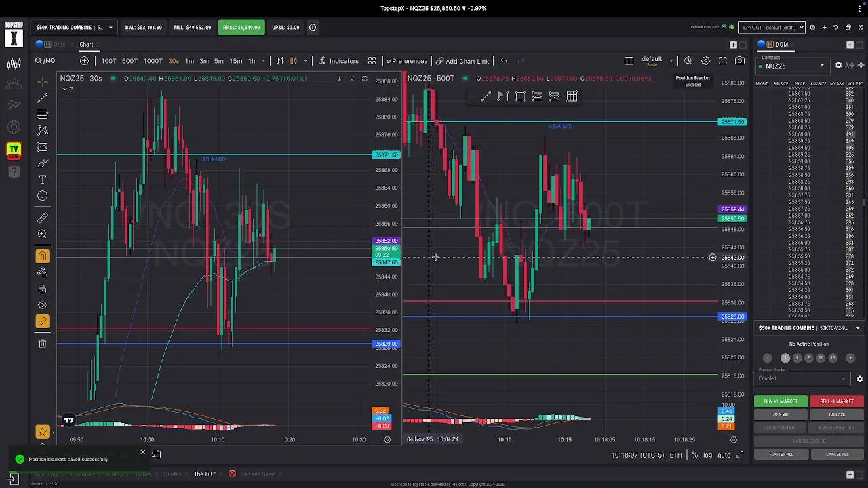868x488 pixels.
Task: Select the 15m timeframe
Action: point(235,61)
